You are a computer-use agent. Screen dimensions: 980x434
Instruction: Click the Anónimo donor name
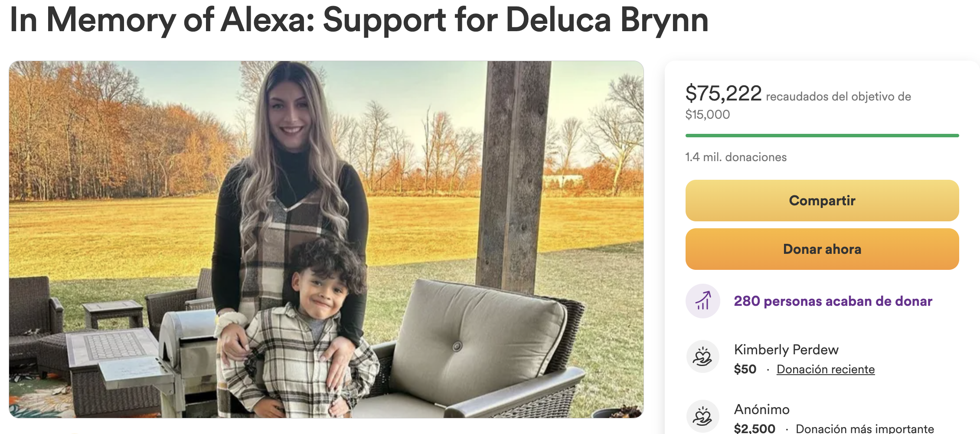[x=761, y=409]
